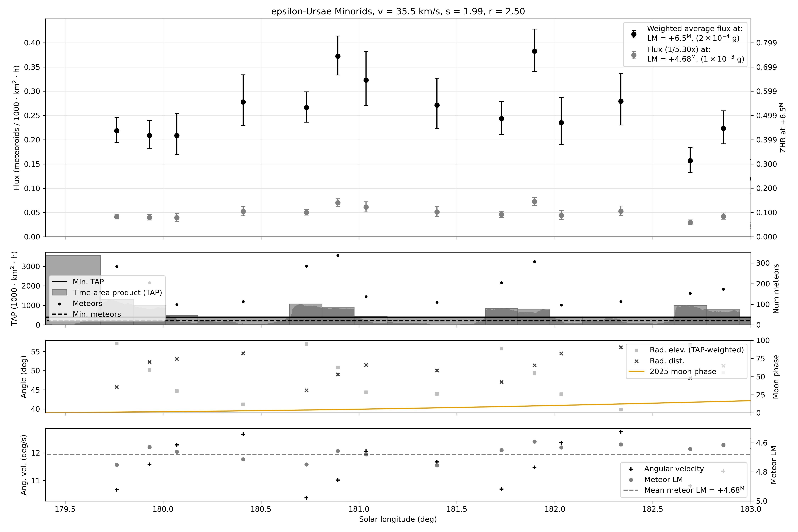
Task: Click the Solar longitude (deg) axis label
Action: 398,519
